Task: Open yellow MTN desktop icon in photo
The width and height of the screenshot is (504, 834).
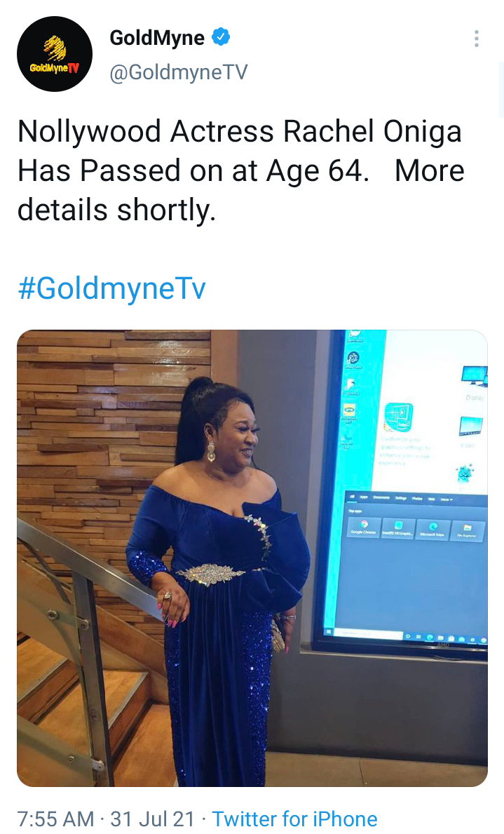Action: coord(349,411)
